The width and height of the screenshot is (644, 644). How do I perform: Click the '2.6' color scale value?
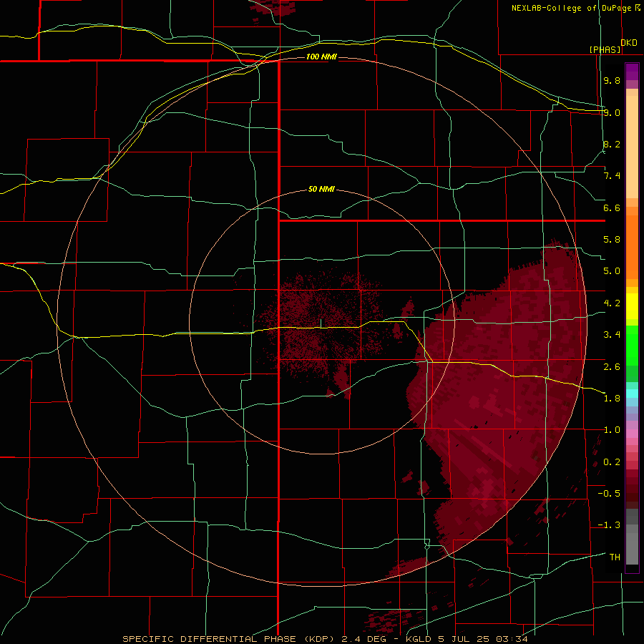coord(612,366)
